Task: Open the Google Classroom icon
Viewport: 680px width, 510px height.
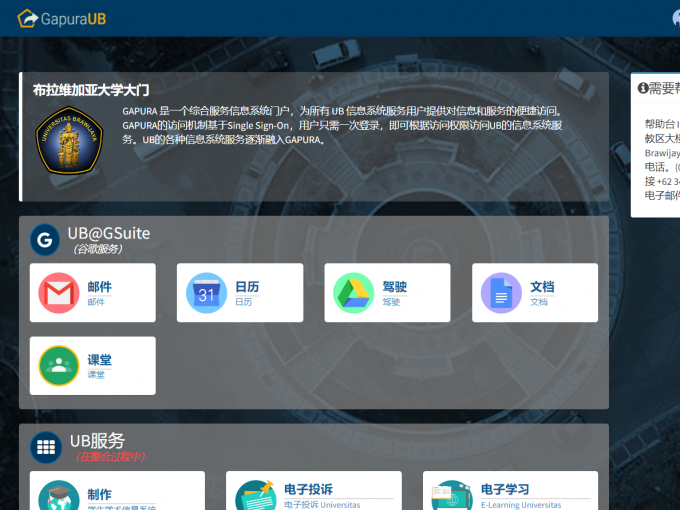Action: pos(59,366)
